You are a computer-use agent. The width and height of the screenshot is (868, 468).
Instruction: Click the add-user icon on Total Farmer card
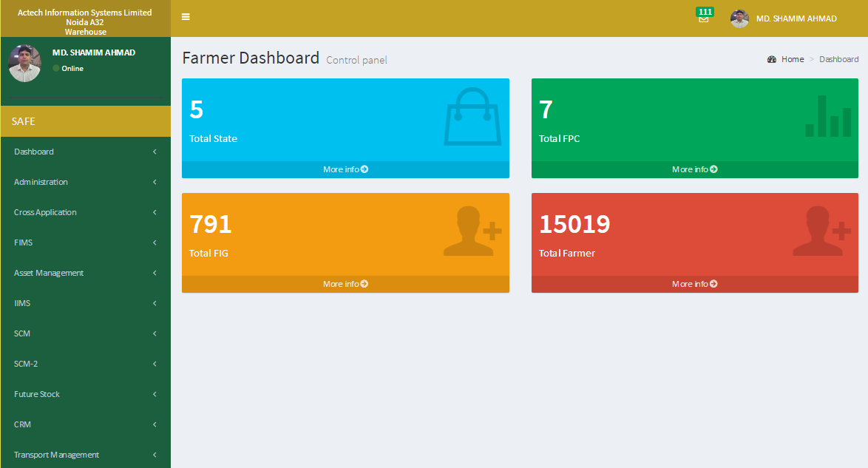821,231
